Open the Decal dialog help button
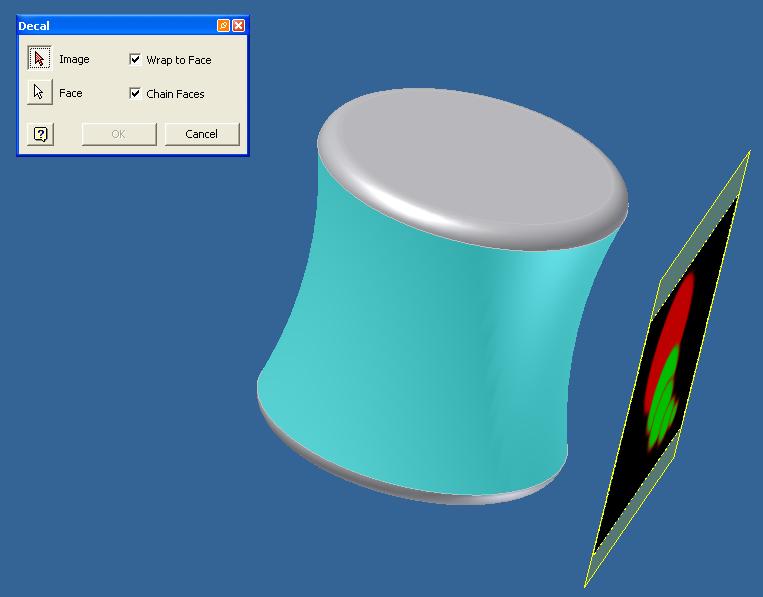Screen dimensions: 763x597 [x=40, y=134]
